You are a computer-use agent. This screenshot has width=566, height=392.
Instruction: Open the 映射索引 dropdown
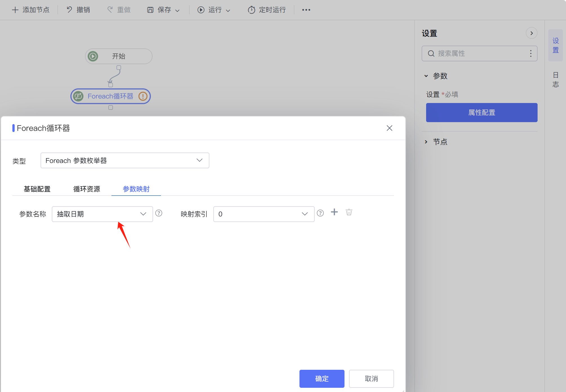tap(264, 214)
